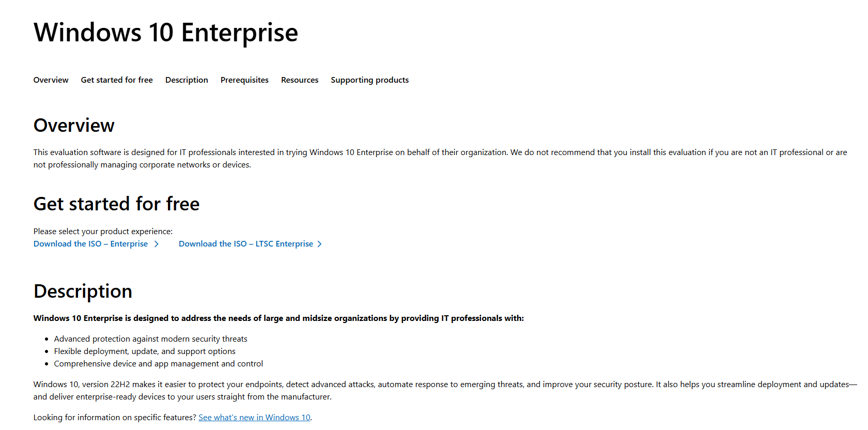The width and height of the screenshot is (868, 430).
Task: Click the Flexible deployment, update, and support options bullet
Action: (145, 351)
